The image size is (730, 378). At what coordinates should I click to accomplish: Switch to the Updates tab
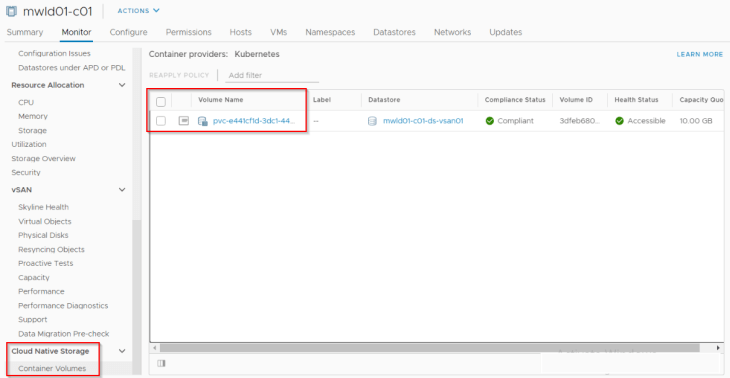tap(506, 32)
